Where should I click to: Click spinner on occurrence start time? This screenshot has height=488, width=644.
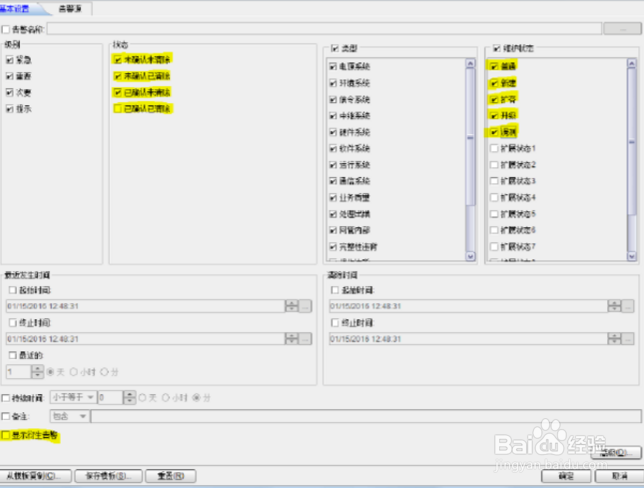pyautogui.click(x=292, y=306)
